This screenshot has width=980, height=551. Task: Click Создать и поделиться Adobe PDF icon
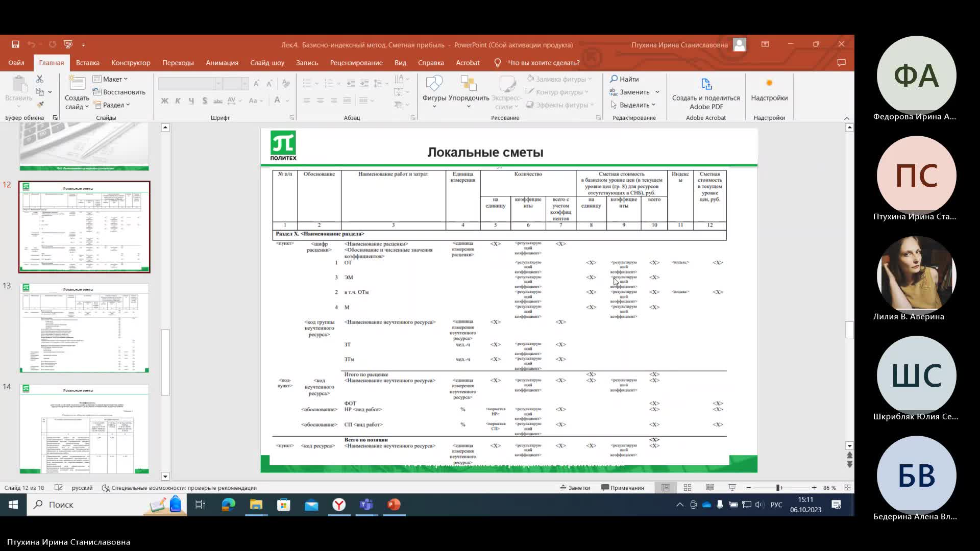(706, 84)
